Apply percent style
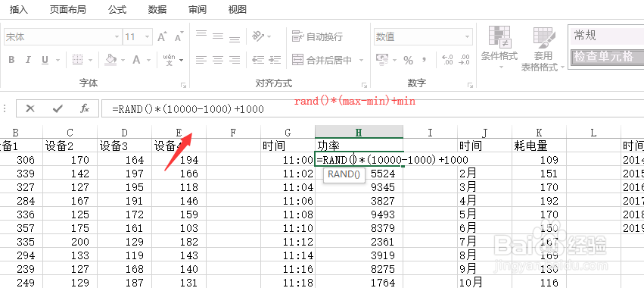 point(408,61)
